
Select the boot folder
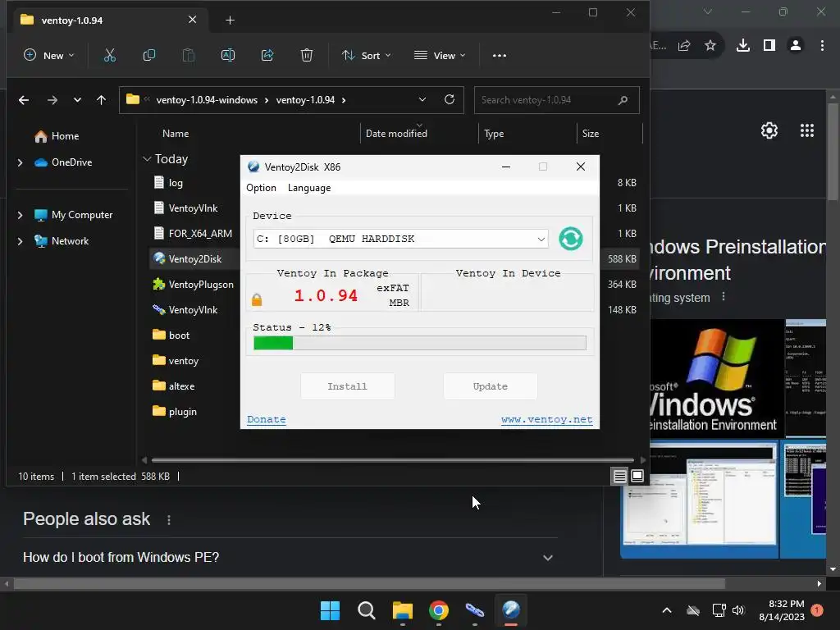[171, 336]
